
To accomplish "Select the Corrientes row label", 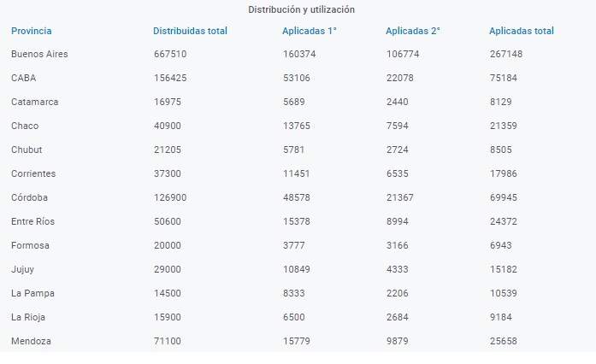I will [33, 173].
